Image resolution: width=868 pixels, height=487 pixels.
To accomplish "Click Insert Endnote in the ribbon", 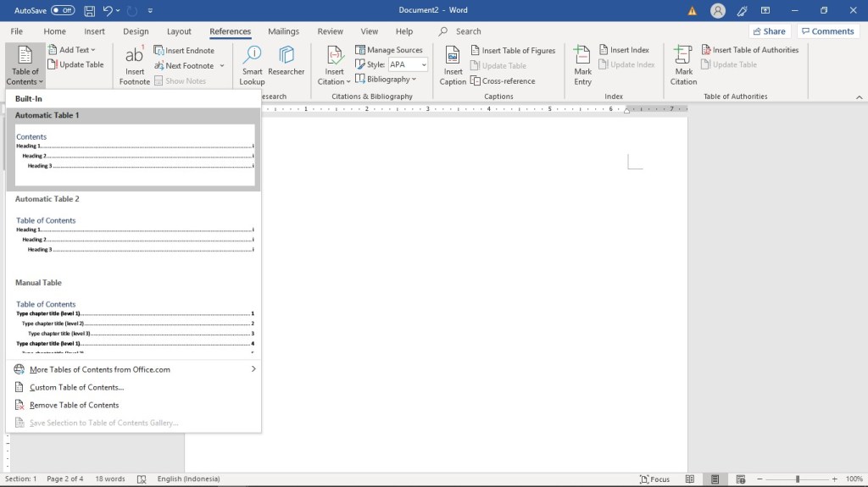I will tap(184, 50).
